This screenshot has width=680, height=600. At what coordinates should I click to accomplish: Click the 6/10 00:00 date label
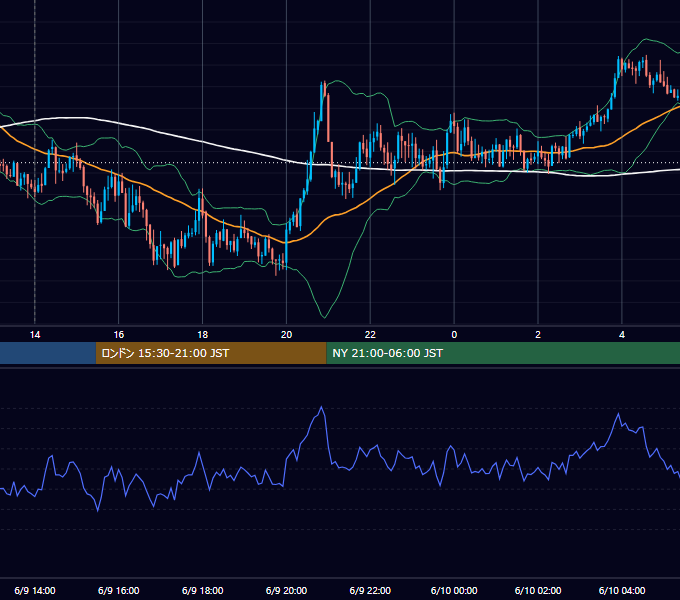(454, 590)
